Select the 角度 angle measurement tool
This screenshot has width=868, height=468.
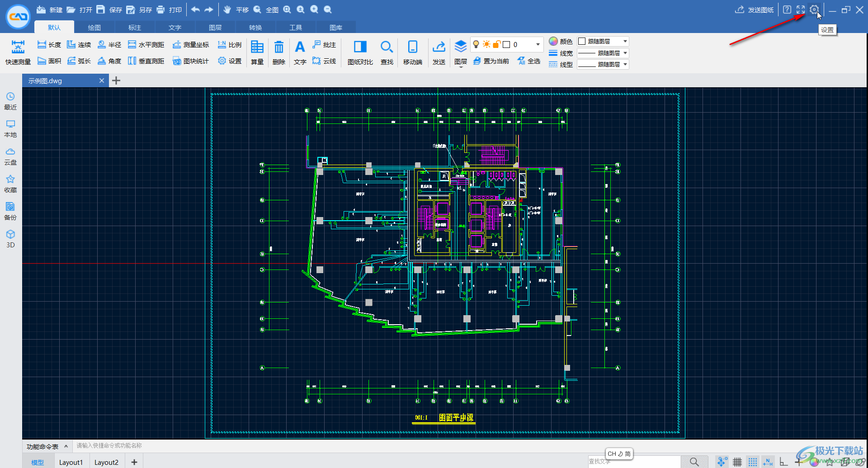109,61
